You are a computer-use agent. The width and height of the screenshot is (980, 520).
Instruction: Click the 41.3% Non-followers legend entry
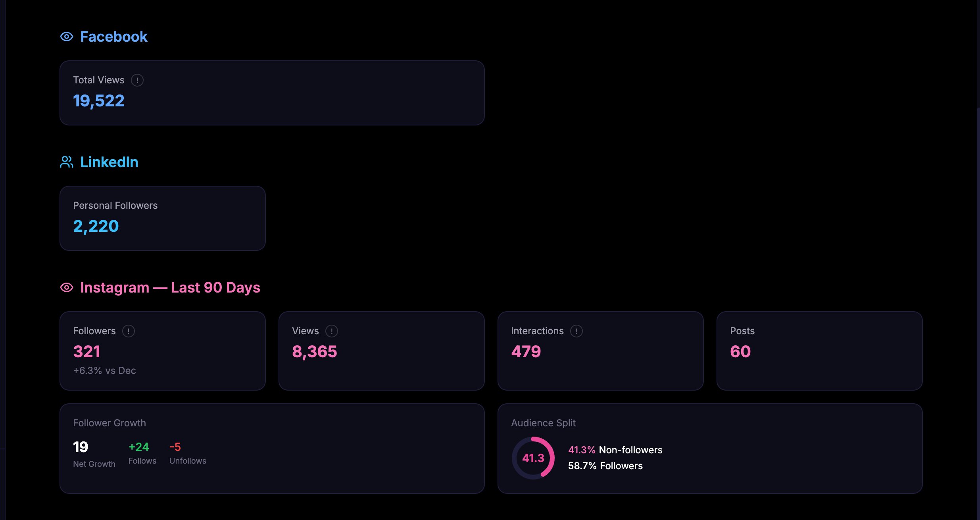coord(615,450)
